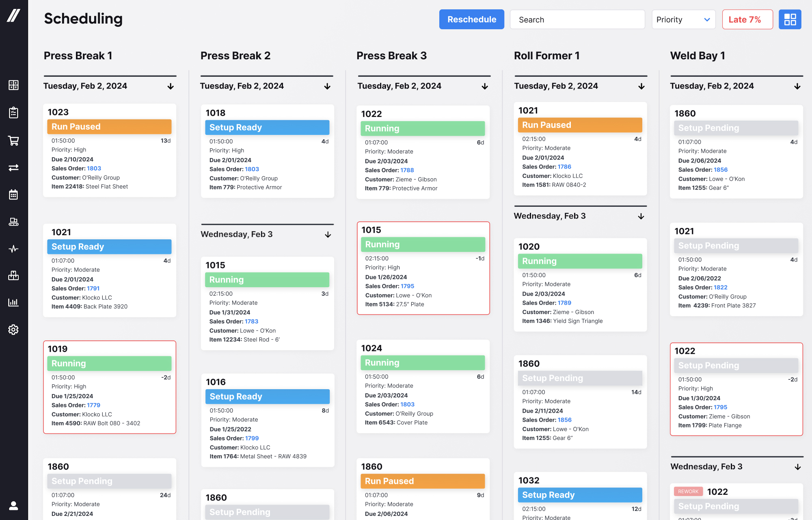Collapse Press Break 1 Tuesday Feb 2 section

(x=171, y=87)
